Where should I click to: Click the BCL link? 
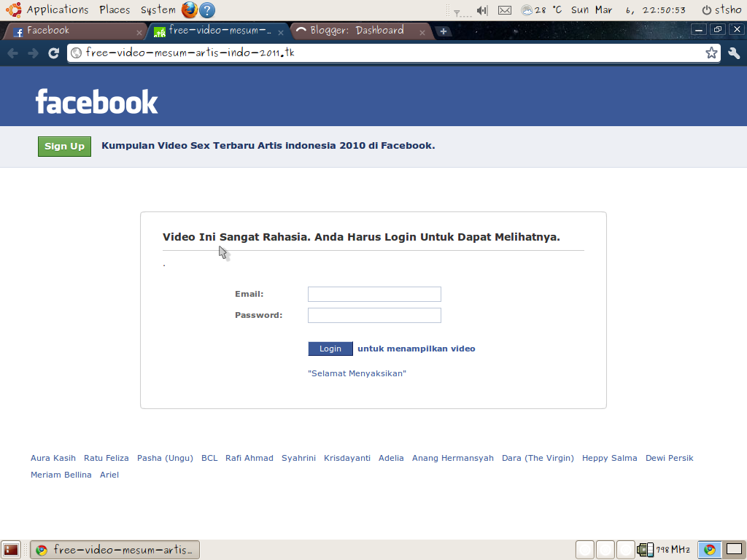click(x=209, y=458)
